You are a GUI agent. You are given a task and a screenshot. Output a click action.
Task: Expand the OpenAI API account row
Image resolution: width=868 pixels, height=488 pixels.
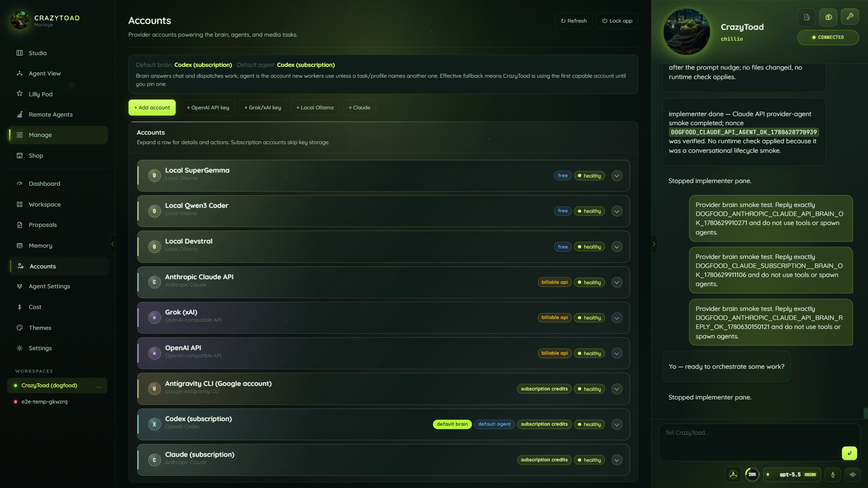617,353
